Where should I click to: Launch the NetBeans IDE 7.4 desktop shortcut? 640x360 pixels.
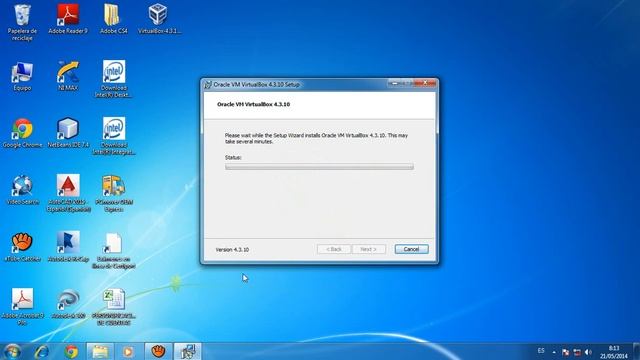pyautogui.click(x=68, y=133)
